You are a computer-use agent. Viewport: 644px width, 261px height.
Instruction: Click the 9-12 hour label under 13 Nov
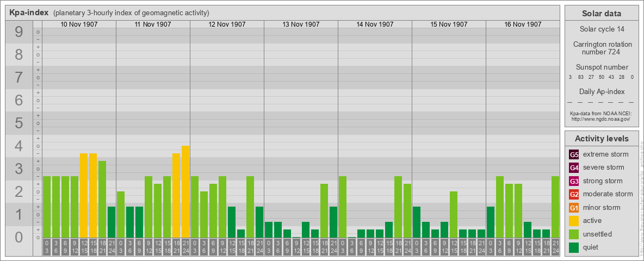pyautogui.click(x=296, y=247)
